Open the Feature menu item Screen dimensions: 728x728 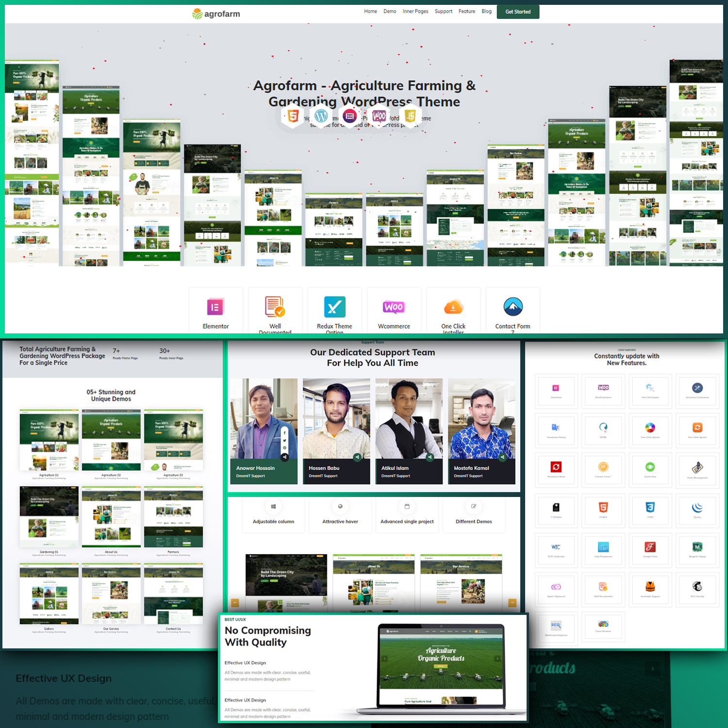(x=467, y=11)
